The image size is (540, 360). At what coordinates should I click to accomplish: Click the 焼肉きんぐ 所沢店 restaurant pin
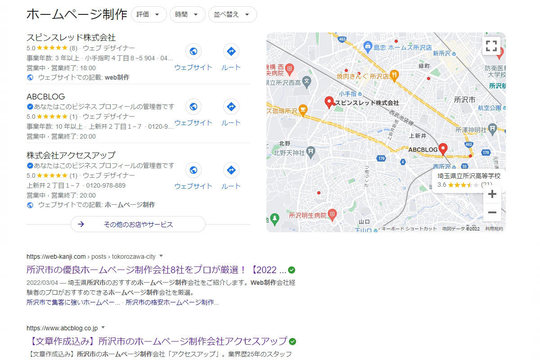pyautogui.click(x=394, y=75)
